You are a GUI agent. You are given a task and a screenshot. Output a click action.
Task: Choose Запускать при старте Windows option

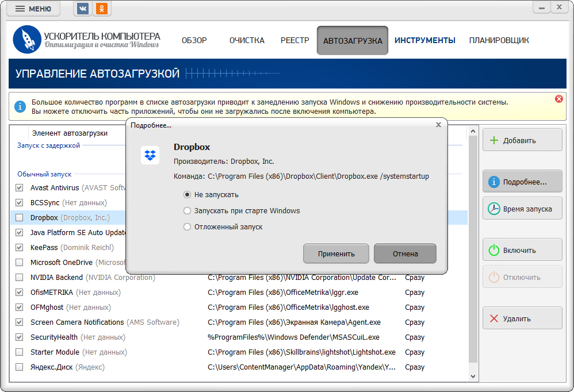click(x=242, y=211)
